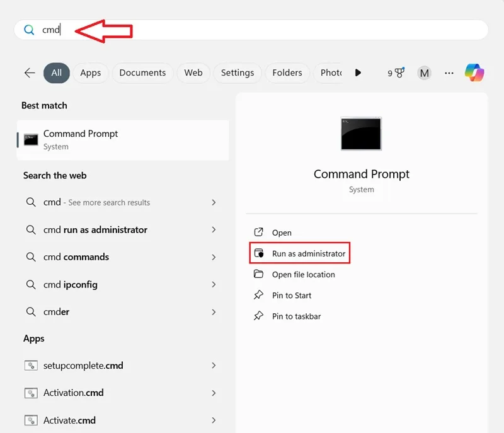This screenshot has width=504, height=433.
Task: Click the search magnifier icon in search box
Action: coord(29,30)
